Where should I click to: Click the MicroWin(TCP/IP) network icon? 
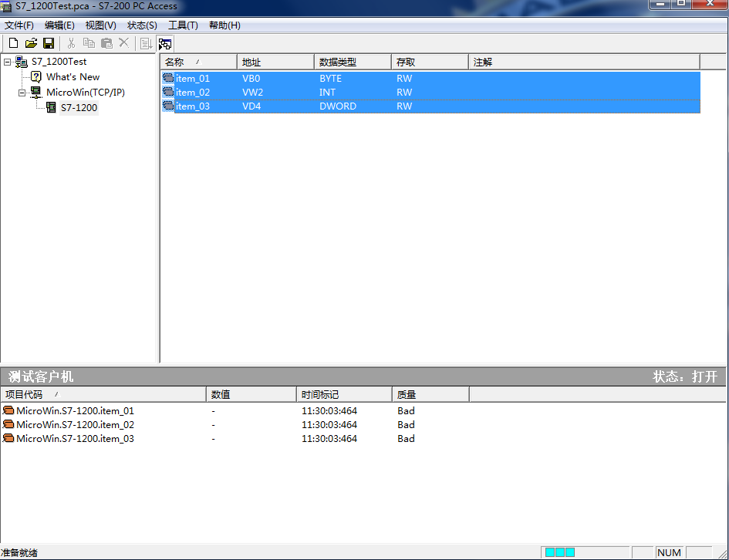point(36,92)
